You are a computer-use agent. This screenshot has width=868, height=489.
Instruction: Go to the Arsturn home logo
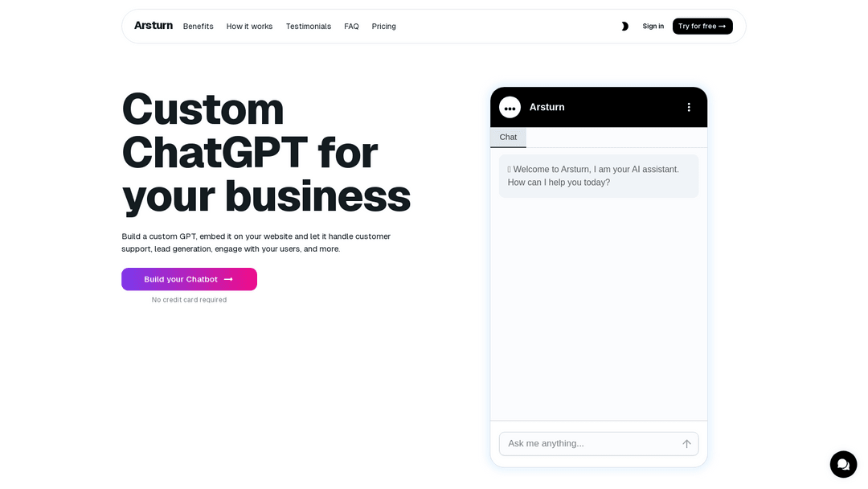pos(154,26)
